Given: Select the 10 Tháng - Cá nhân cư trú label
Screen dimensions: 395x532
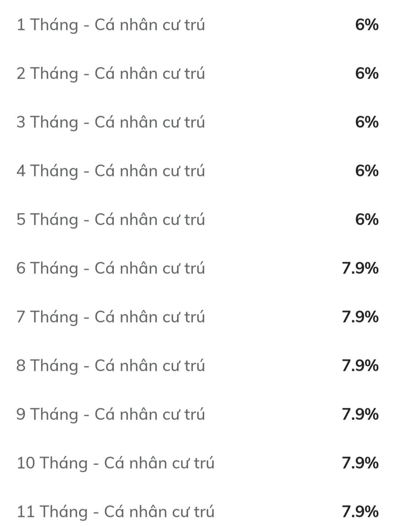Looking at the screenshot, I should point(115,463).
